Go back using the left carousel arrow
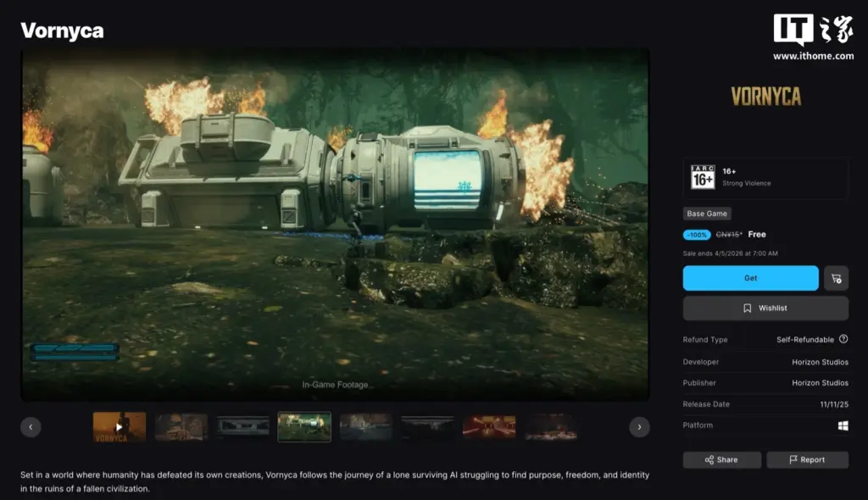Image resolution: width=868 pixels, height=500 pixels. coord(31,427)
